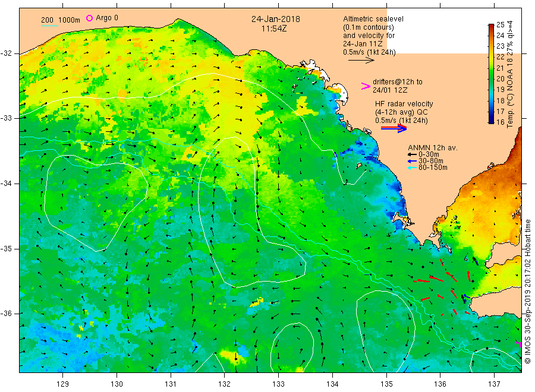This screenshot has width=535, height=392.
Task: Click the 130 longitude axis label
Action: coord(117,384)
